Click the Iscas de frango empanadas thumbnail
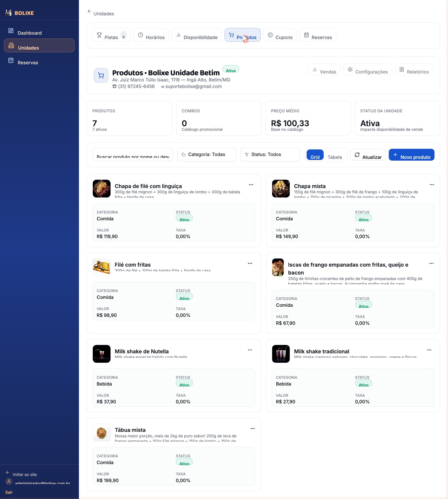 click(278, 267)
